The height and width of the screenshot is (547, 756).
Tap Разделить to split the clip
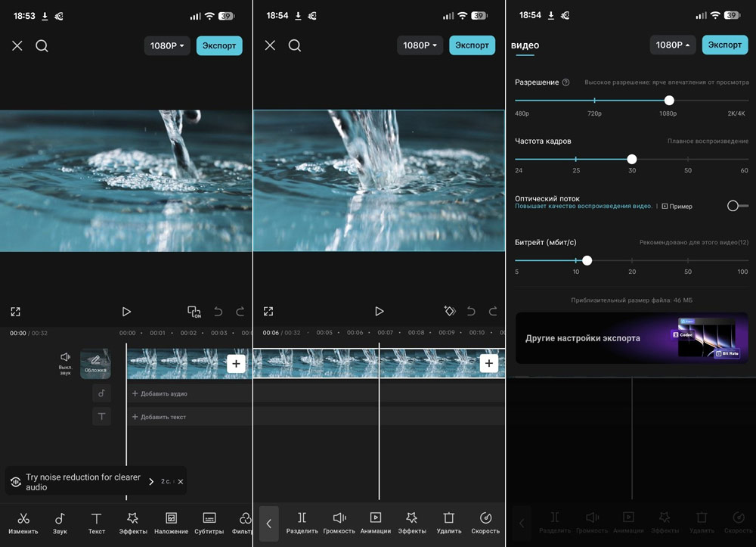302,523
